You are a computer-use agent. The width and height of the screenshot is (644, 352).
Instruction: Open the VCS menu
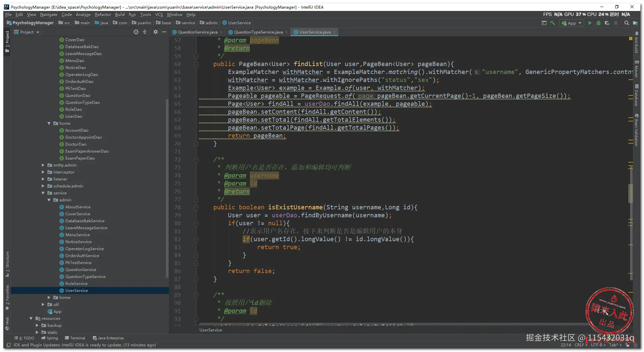(159, 15)
